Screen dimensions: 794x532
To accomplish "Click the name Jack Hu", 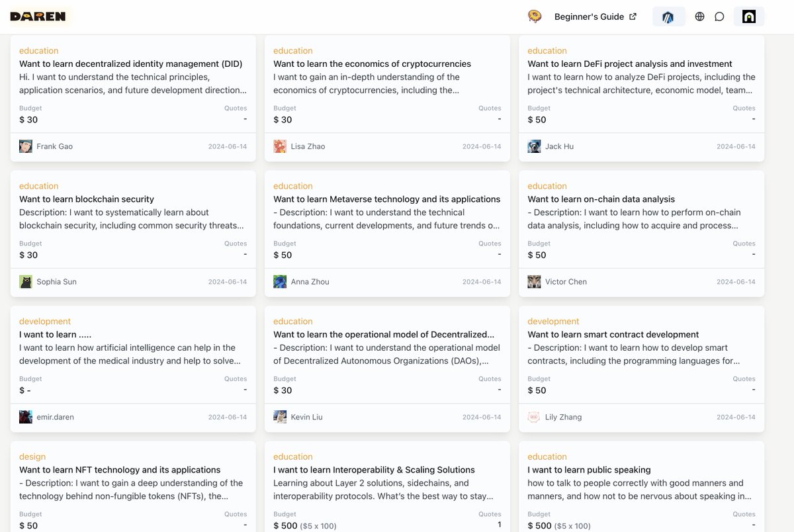I will pos(559,146).
